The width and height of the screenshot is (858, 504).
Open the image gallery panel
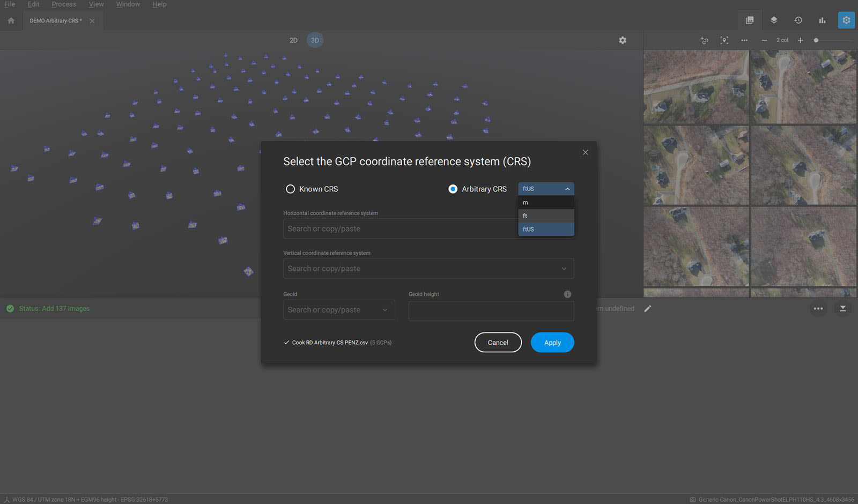750,20
